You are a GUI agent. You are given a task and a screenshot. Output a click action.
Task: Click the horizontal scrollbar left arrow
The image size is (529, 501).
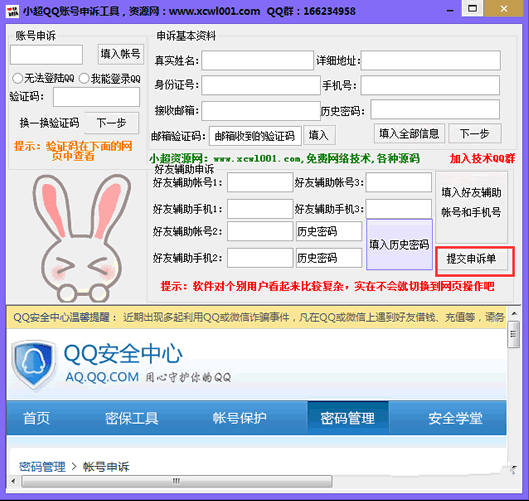coord(13,481)
